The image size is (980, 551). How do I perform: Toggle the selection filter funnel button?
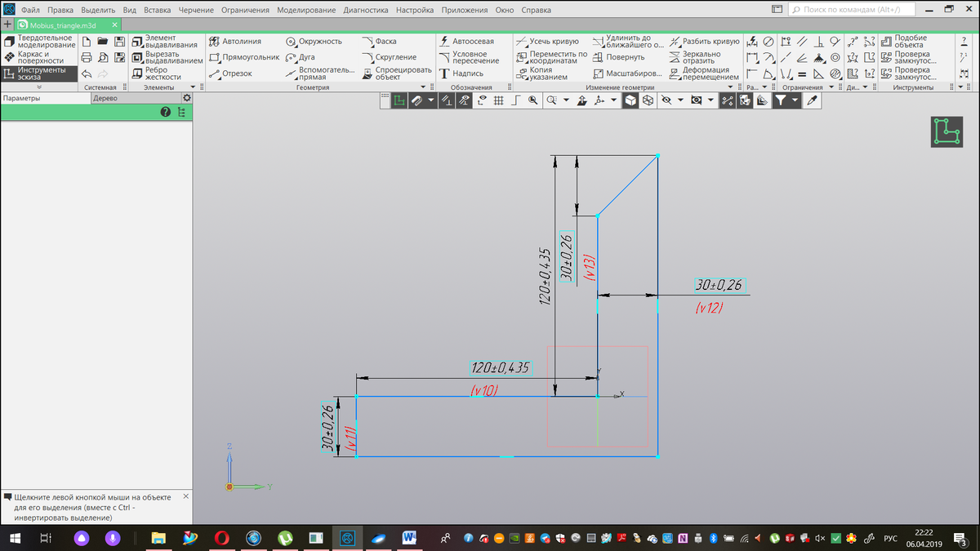pos(781,100)
